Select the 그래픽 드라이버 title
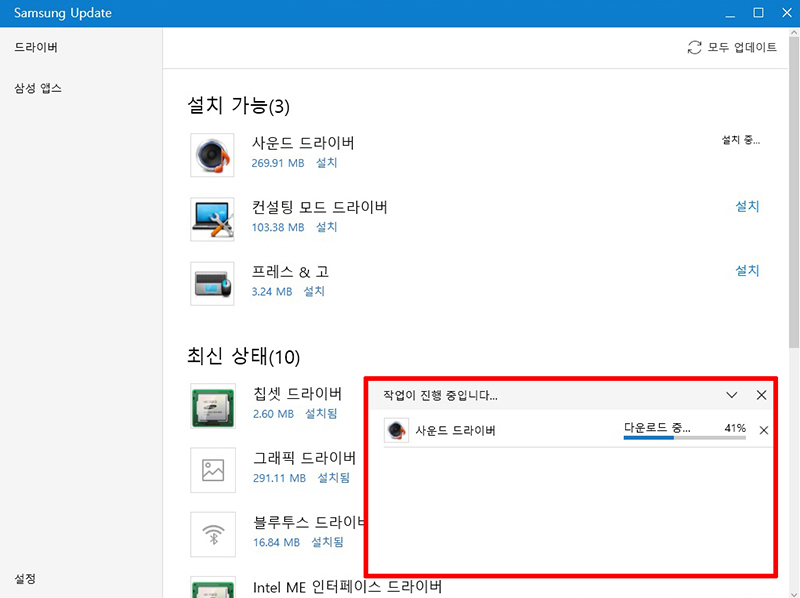The width and height of the screenshot is (800, 598). (x=305, y=458)
